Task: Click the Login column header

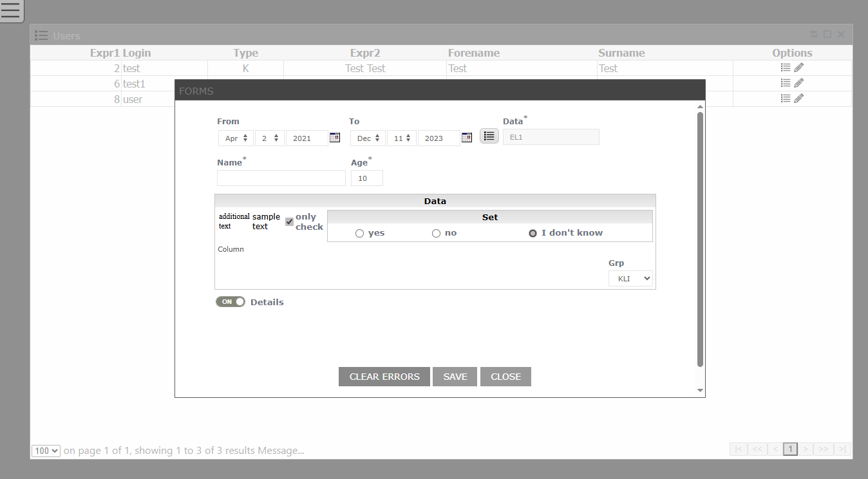Action: (137, 53)
